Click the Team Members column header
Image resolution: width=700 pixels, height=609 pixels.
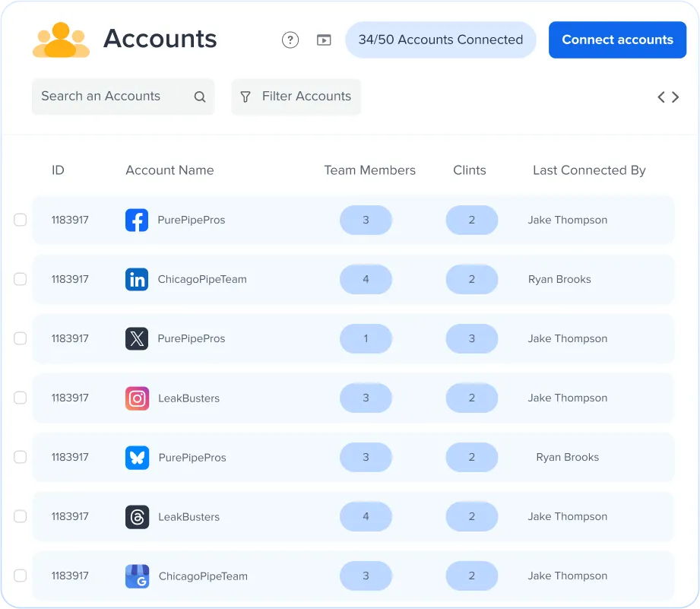tap(370, 170)
